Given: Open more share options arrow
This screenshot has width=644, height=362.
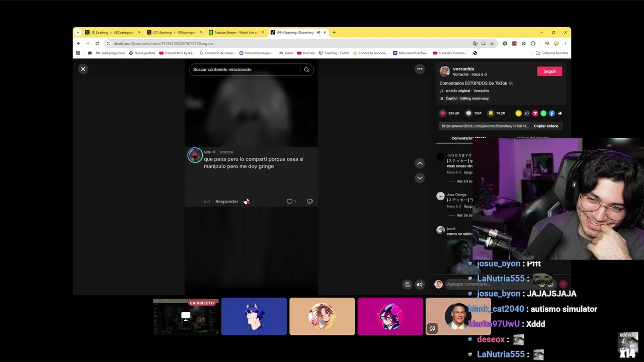Looking at the screenshot, I should pyautogui.click(x=560, y=113).
